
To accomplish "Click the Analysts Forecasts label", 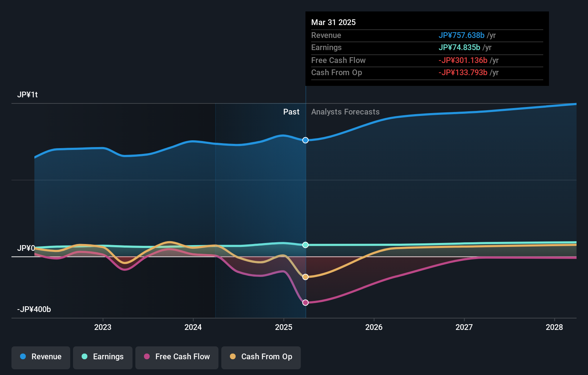I will coord(345,112).
